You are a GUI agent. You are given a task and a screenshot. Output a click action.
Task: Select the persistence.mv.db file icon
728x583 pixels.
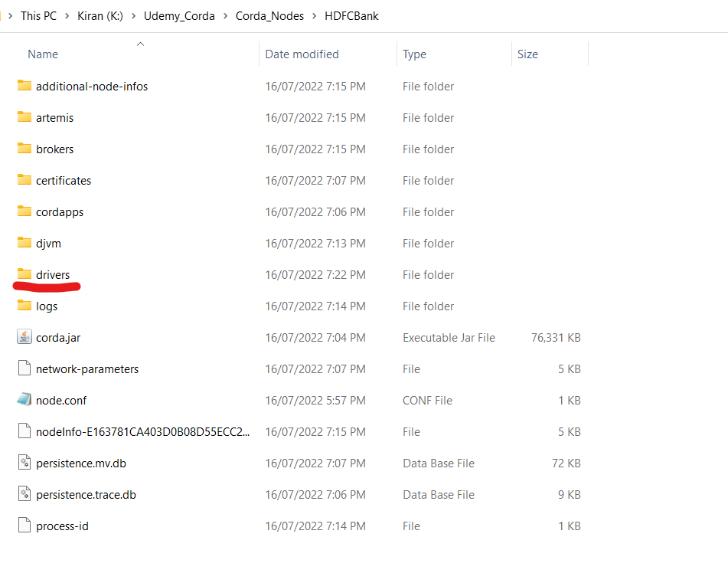[x=24, y=463]
